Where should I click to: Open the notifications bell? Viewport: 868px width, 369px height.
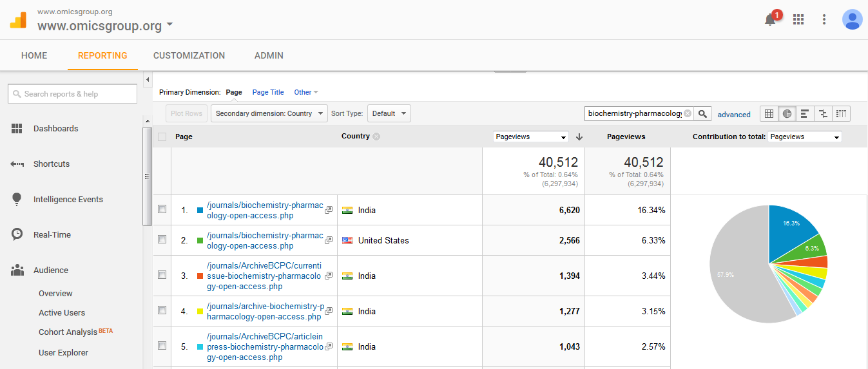(770, 19)
